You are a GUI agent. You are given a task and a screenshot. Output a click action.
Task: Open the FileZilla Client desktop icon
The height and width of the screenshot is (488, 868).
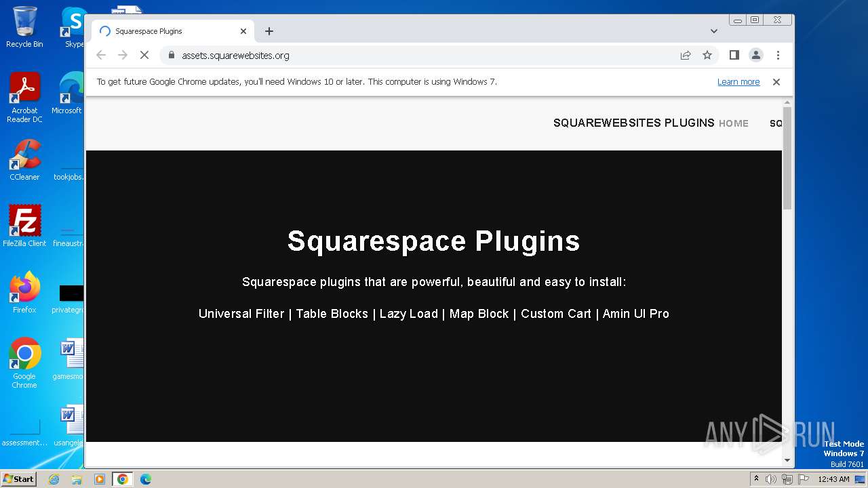pyautogui.click(x=24, y=226)
